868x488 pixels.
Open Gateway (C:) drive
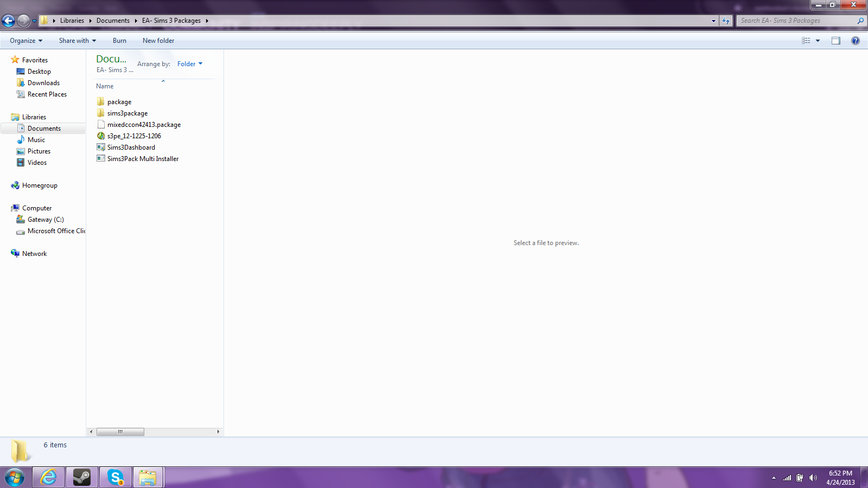pyautogui.click(x=46, y=220)
